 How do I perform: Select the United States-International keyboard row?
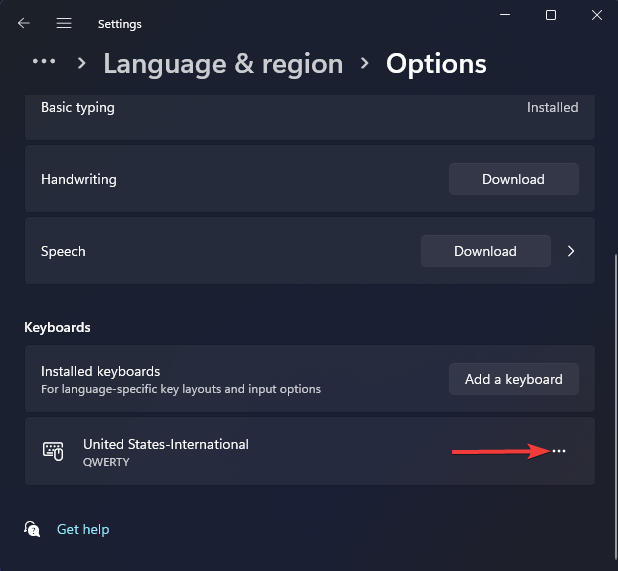pos(310,451)
